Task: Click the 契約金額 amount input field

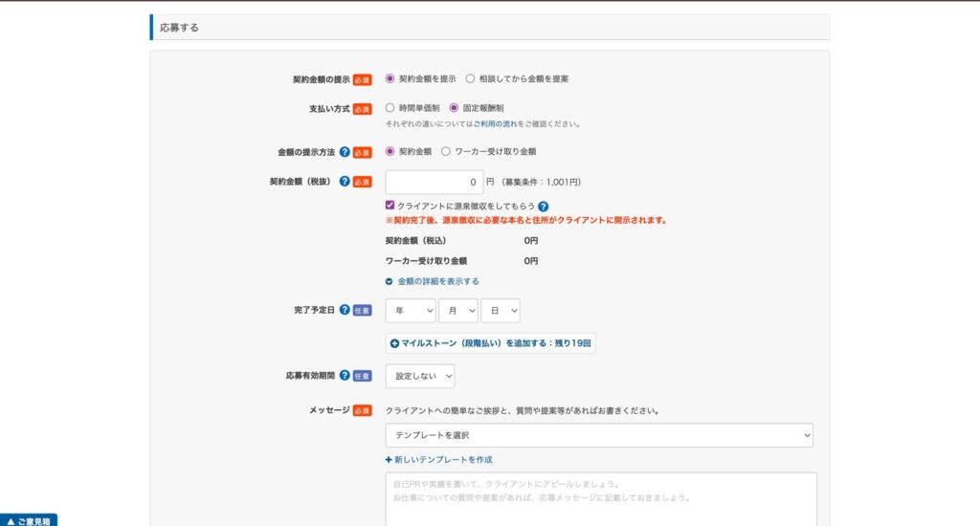Action: (x=434, y=182)
